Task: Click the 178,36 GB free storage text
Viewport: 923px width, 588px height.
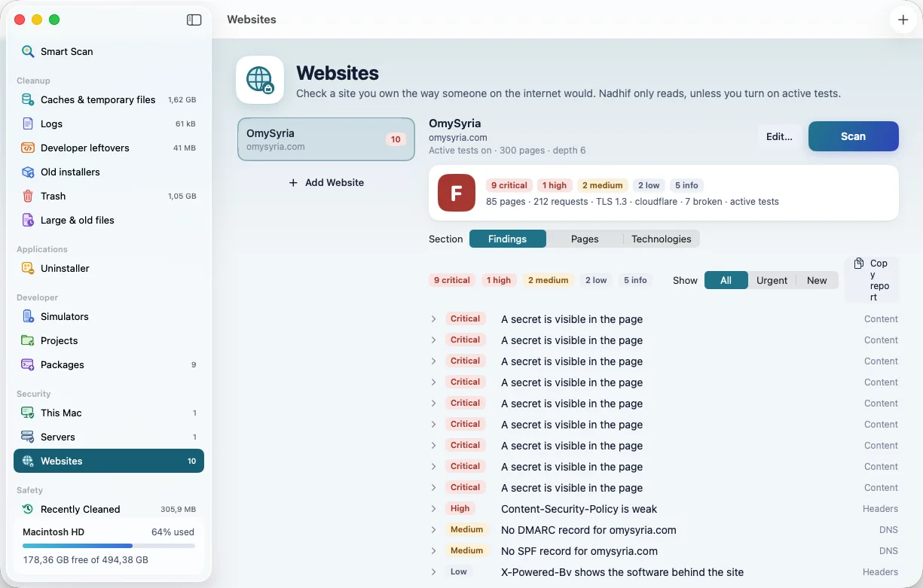Action: pos(85,560)
